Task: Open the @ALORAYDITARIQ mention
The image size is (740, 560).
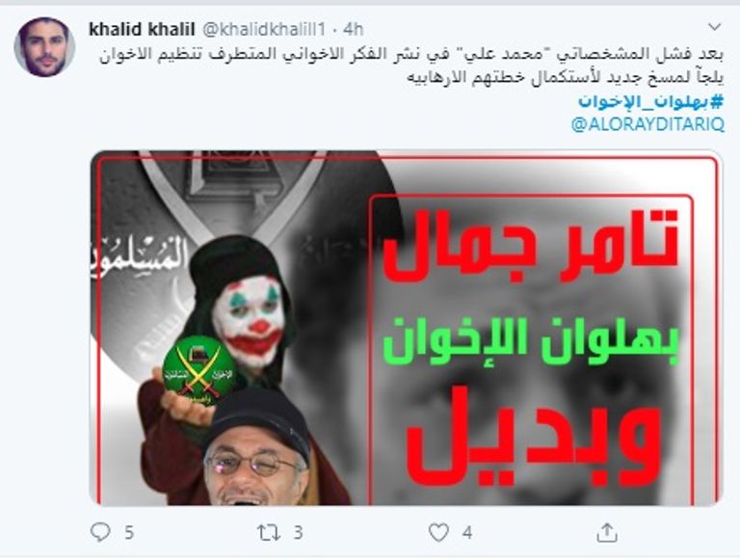Action: 647,124
